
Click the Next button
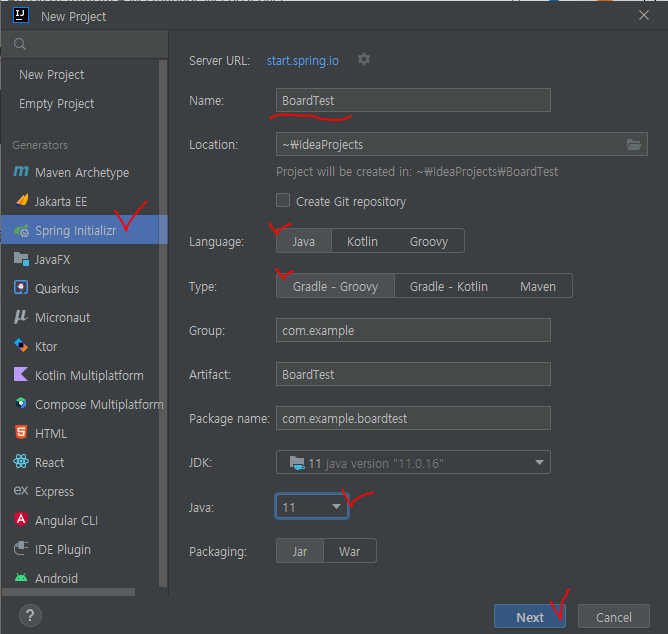coord(530,616)
